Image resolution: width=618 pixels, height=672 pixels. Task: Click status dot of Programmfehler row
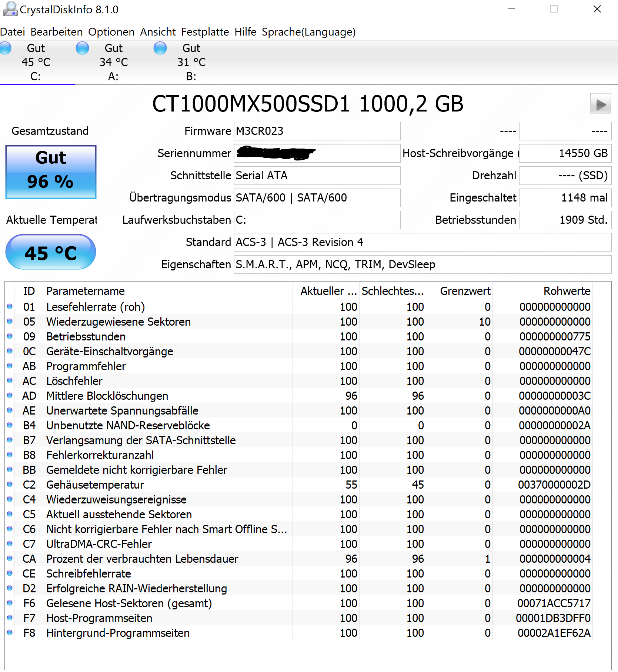[x=10, y=366]
